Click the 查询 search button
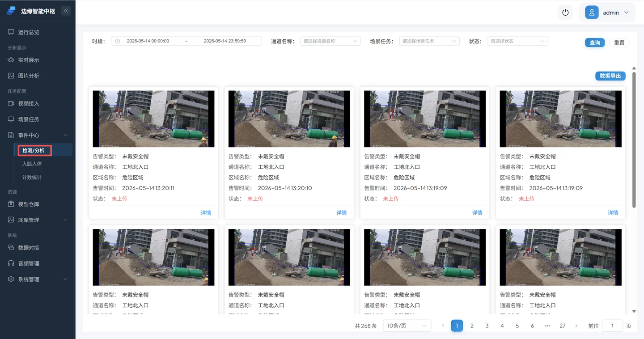 595,42
